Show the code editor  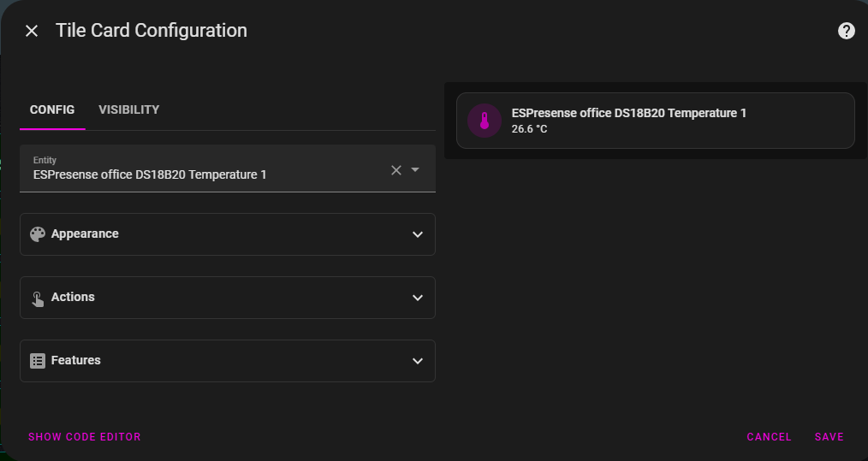(85, 437)
